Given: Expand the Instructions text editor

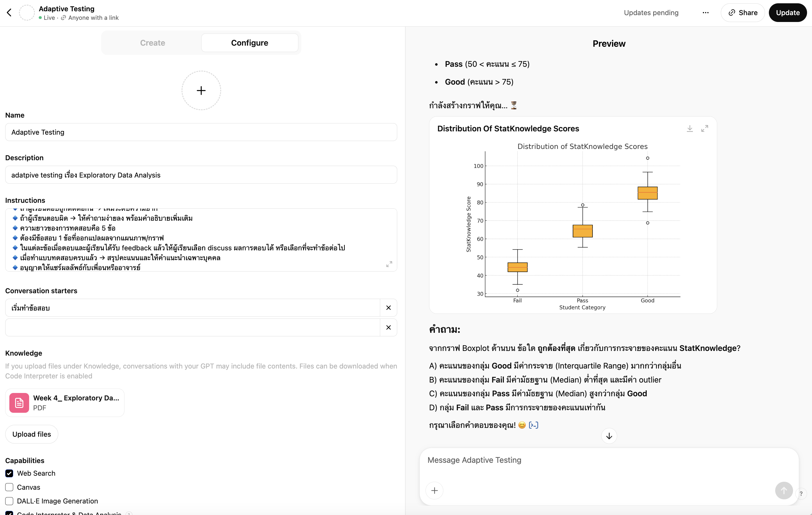Looking at the screenshot, I should [x=389, y=264].
